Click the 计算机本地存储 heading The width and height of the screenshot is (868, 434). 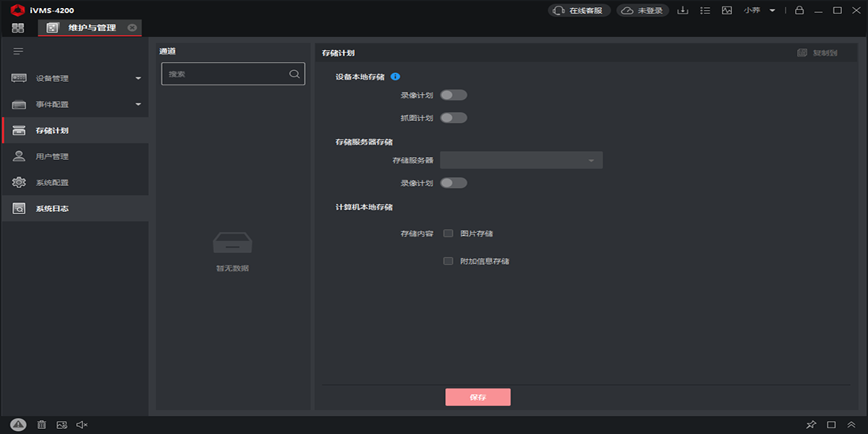[364, 208]
